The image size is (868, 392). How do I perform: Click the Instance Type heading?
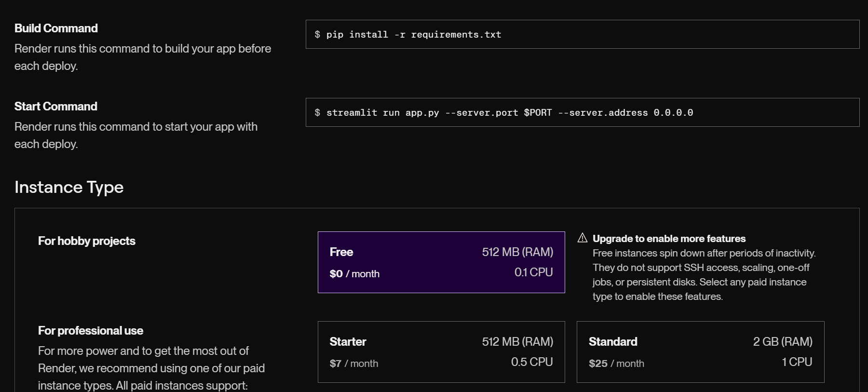pyautogui.click(x=69, y=187)
